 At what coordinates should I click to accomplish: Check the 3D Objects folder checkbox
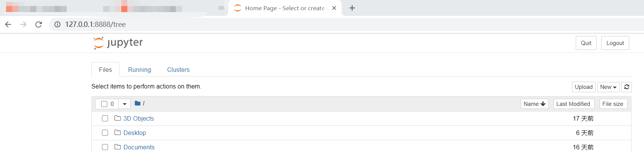[x=105, y=118]
